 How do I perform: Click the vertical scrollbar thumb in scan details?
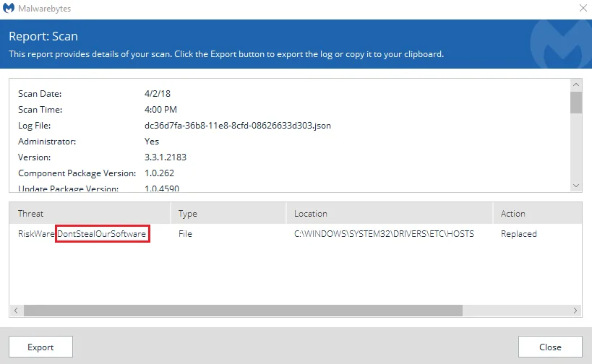576,103
